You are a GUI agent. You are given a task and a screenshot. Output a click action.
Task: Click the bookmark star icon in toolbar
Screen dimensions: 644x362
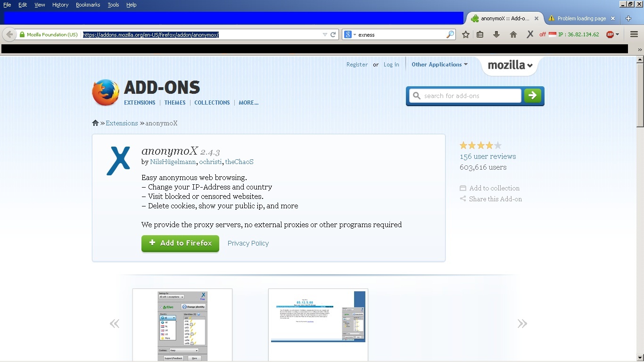[466, 34]
